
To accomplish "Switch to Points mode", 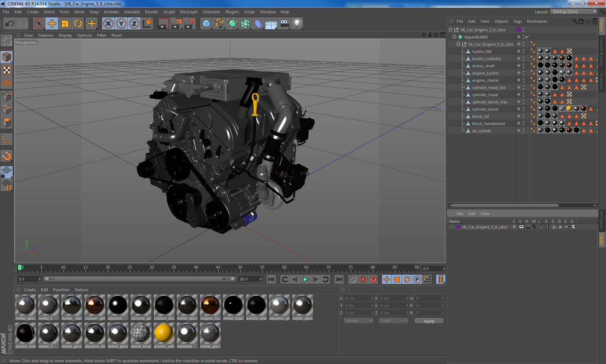I will tap(6, 96).
